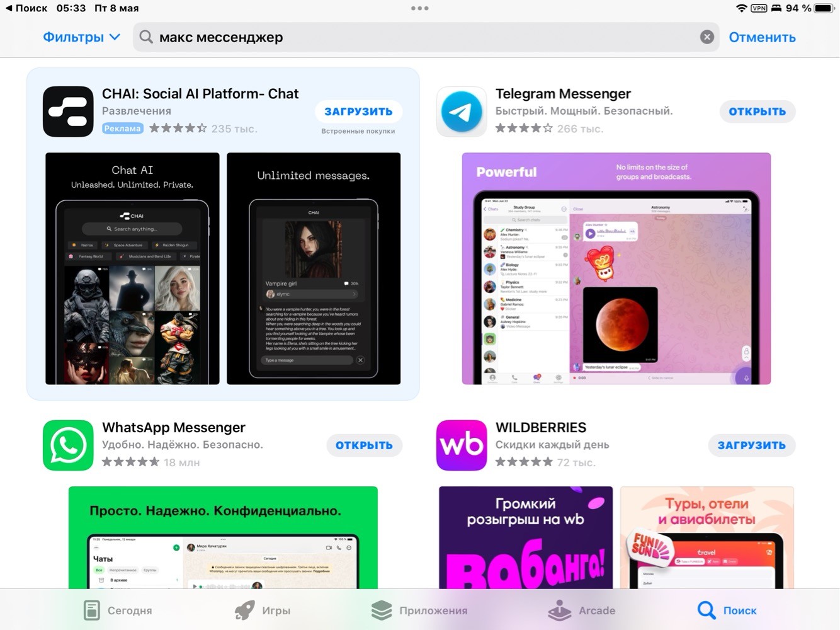Image resolution: width=840 pixels, height=630 pixels.
Task: Tap the WhatsApp star rating 18 млн
Action: [x=150, y=462]
